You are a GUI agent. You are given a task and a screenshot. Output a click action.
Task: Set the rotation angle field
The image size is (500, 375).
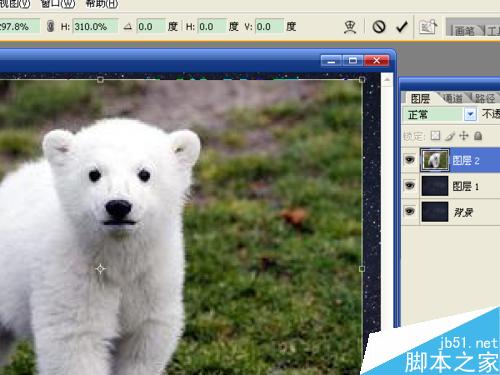coord(151,26)
